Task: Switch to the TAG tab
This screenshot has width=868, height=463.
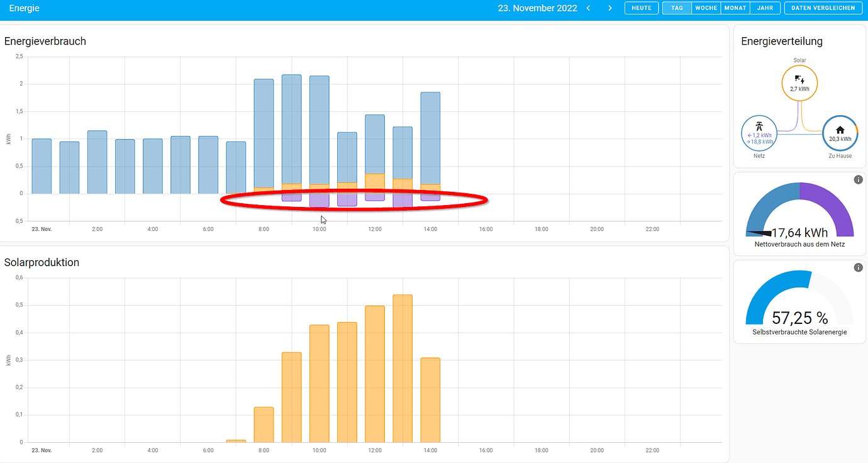Action: coord(677,8)
